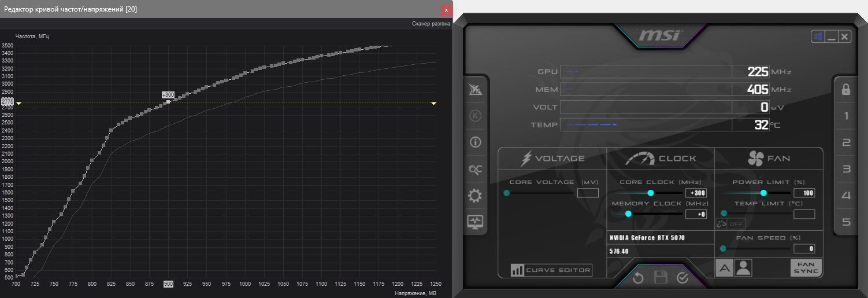This screenshot has height=298, width=868.
Task: Click the 2775 frequency marker on axis
Action: (8, 102)
